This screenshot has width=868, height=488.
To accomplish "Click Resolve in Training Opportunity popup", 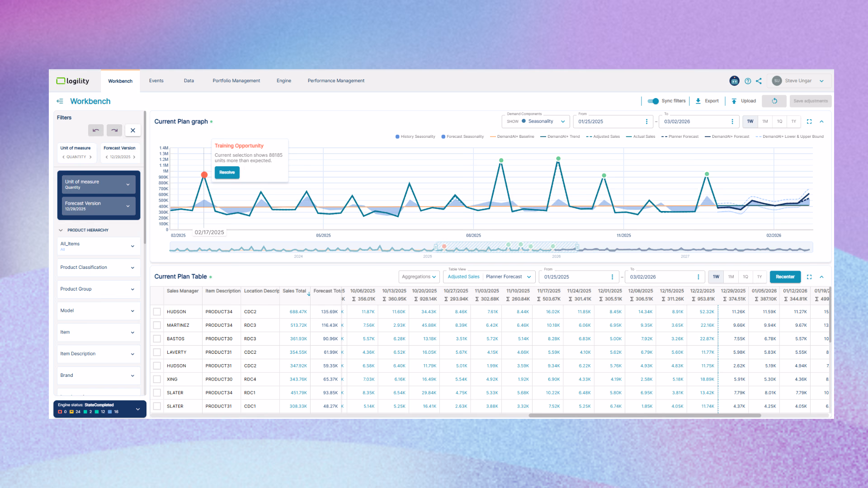I will click(x=227, y=173).
